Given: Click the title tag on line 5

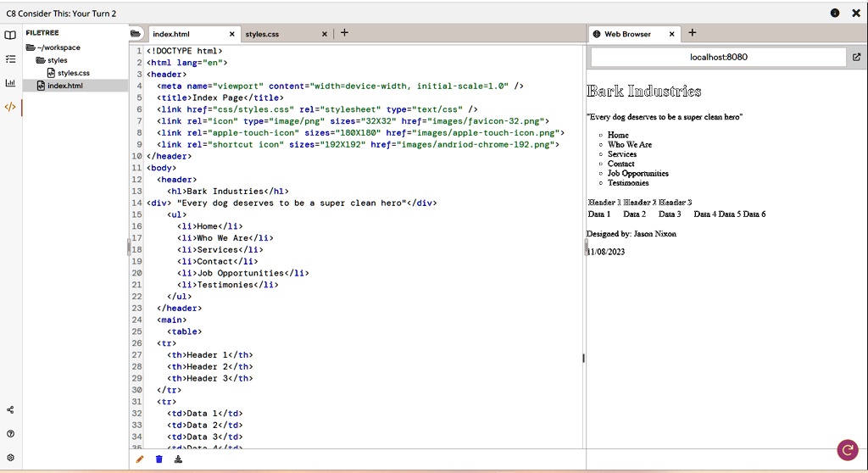Looking at the screenshot, I should [220, 97].
